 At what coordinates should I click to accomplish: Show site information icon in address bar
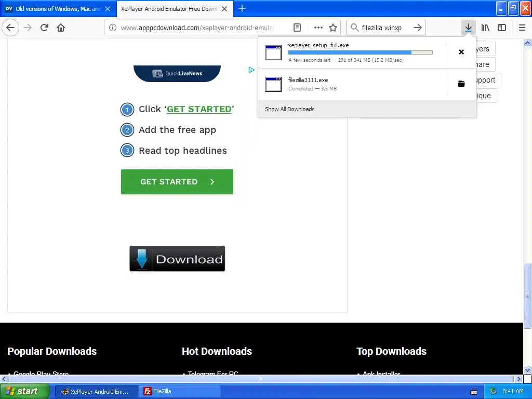tap(112, 28)
